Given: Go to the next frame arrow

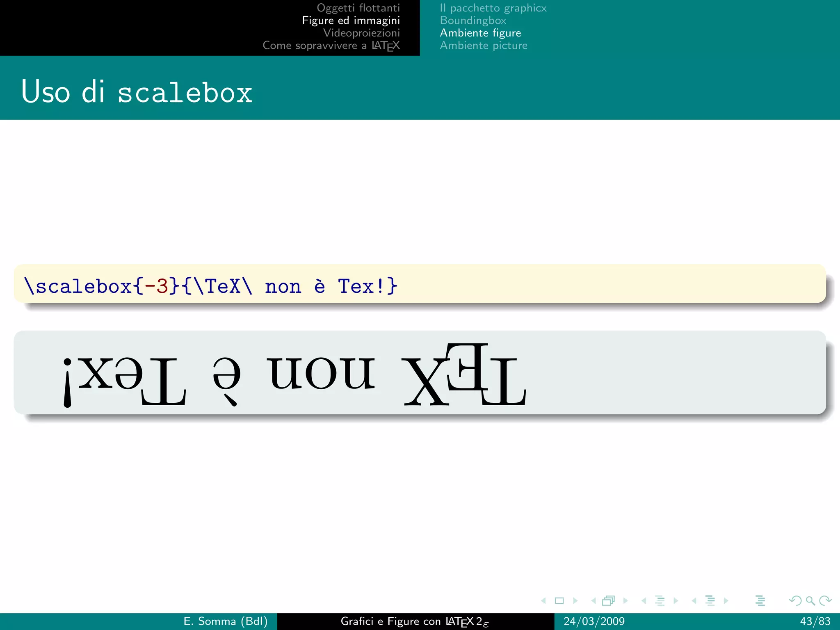Looking at the screenshot, I should click(625, 601).
